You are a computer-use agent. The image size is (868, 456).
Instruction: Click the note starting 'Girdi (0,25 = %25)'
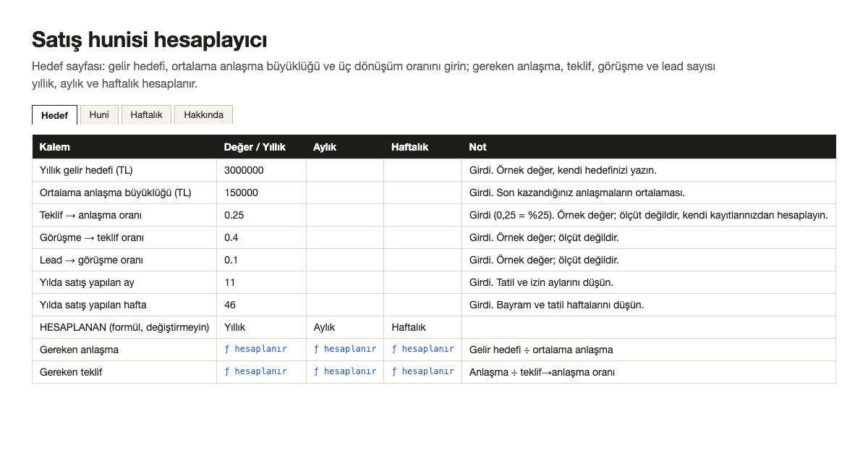tap(648, 215)
